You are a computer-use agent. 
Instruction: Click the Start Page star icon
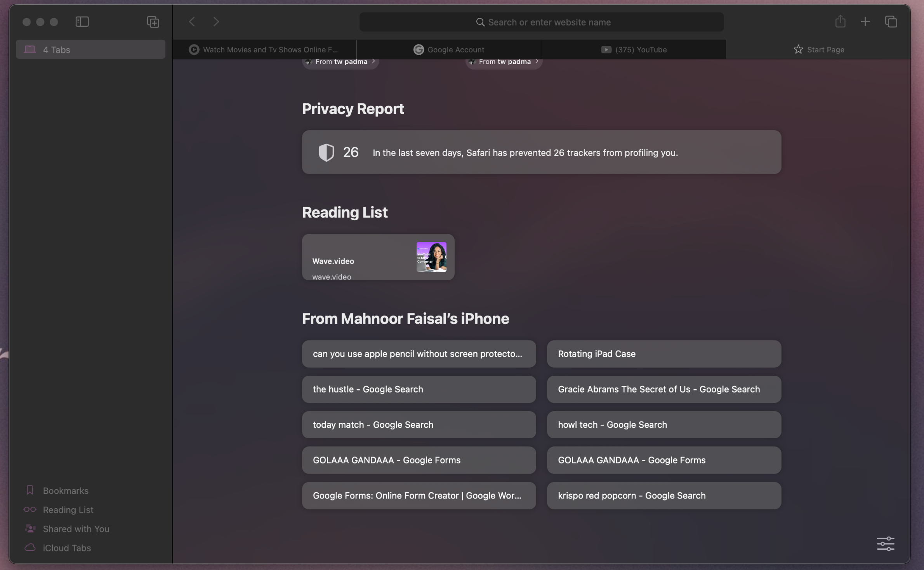[x=798, y=49]
